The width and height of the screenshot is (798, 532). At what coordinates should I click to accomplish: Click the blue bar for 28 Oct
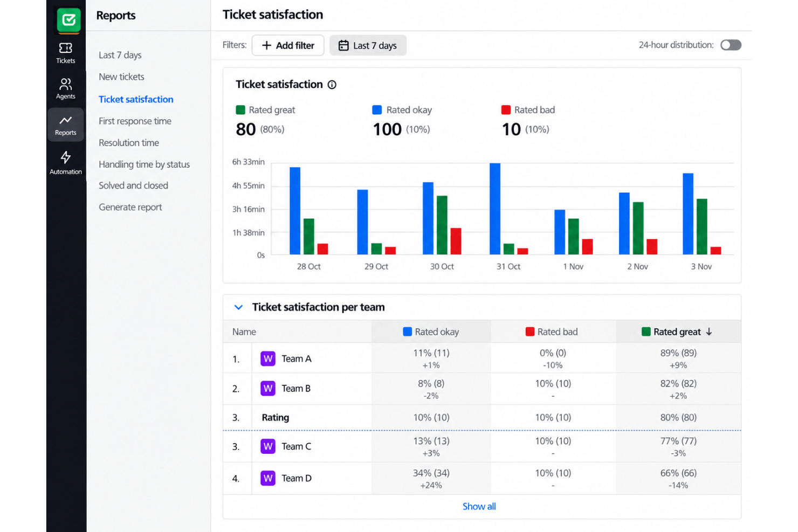click(x=295, y=211)
